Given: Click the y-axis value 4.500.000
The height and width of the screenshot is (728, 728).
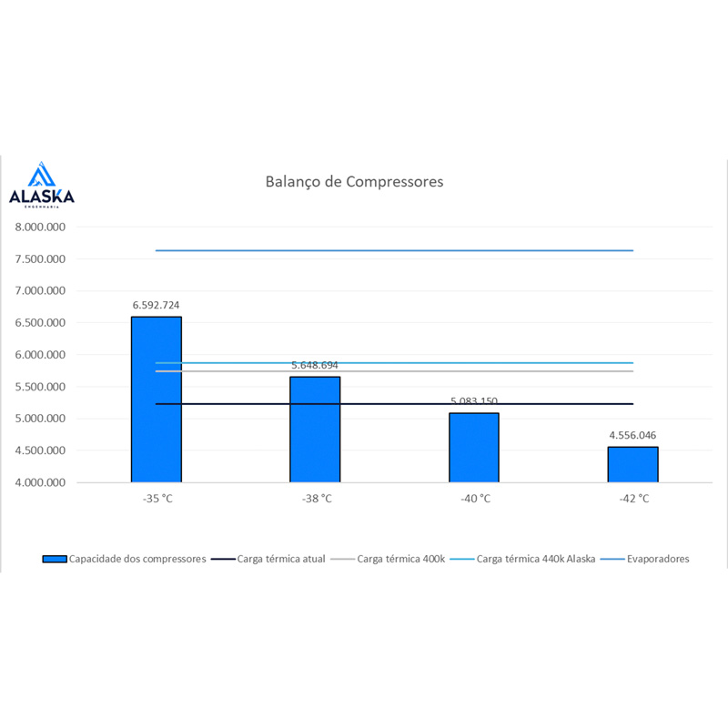Looking at the screenshot, I should click(x=40, y=450).
